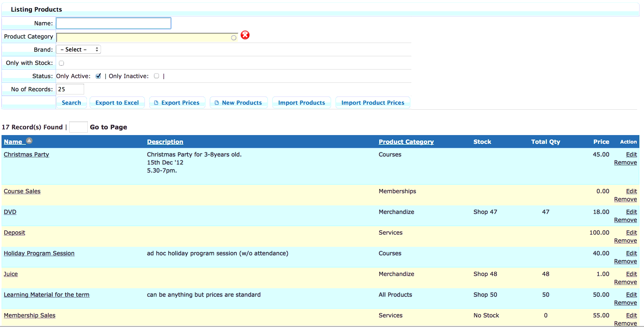
Task: Toggle the Only with Stock checkbox
Action: click(x=61, y=63)
